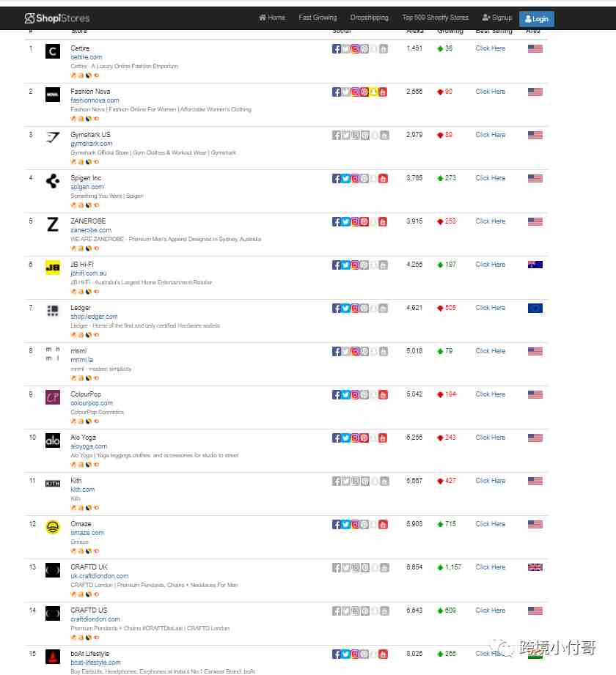Open Cettire's Facebook icon
616x675 pixels.
click(x=337, y=48)
